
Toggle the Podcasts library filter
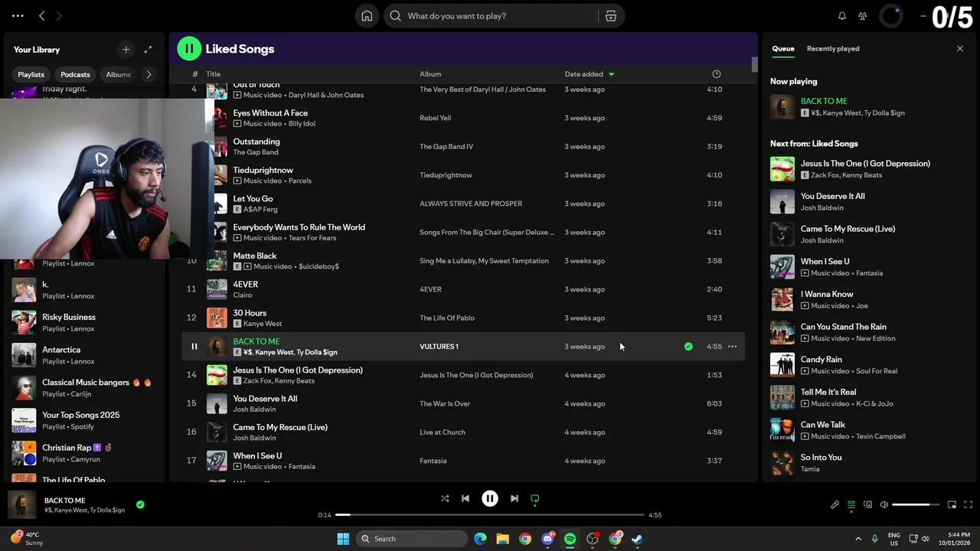click(x=75, y=74)
